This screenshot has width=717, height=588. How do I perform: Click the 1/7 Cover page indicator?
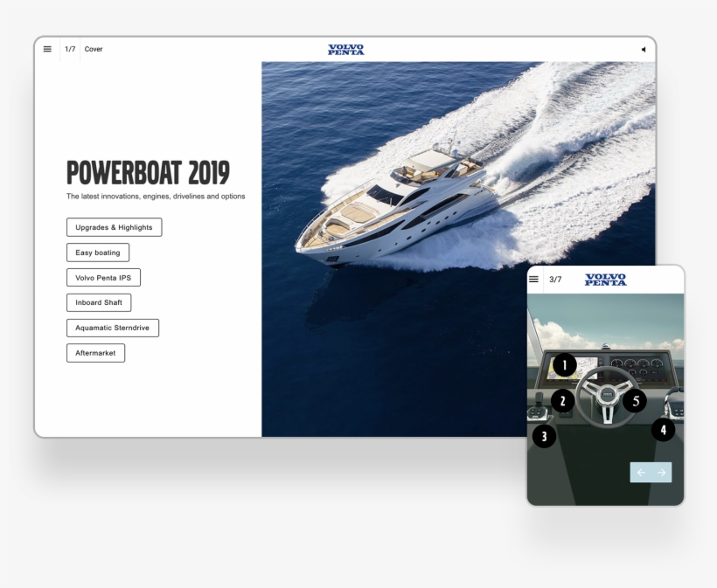point(83,49)
